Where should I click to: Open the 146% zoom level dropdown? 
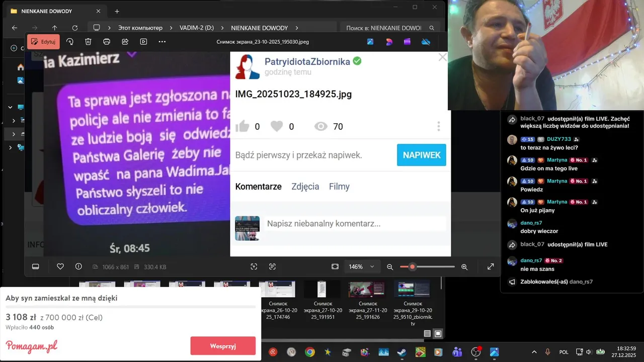pyautogui.click(x=362, y=266)
